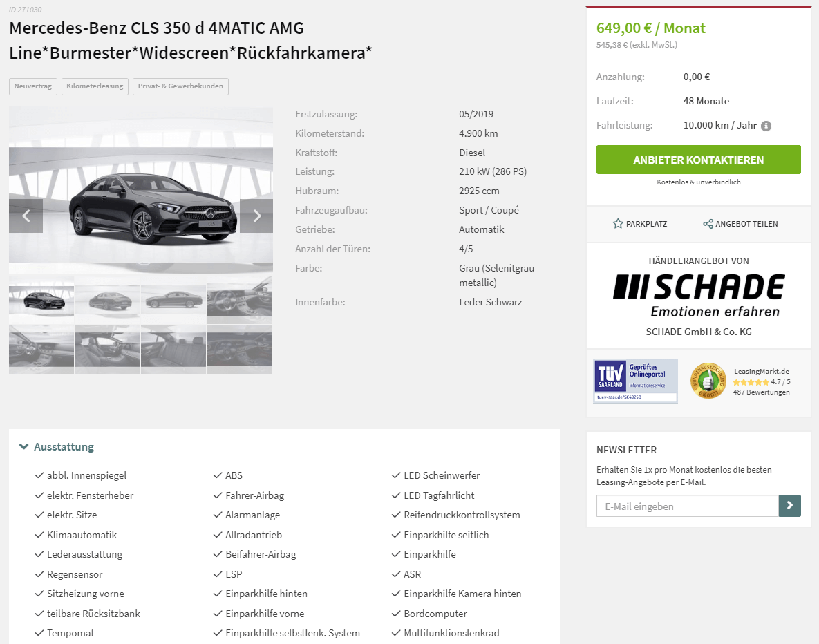Open the eKomi gold rating seal
This screenshot has width=819, height=644.
[x=708, y=381]
